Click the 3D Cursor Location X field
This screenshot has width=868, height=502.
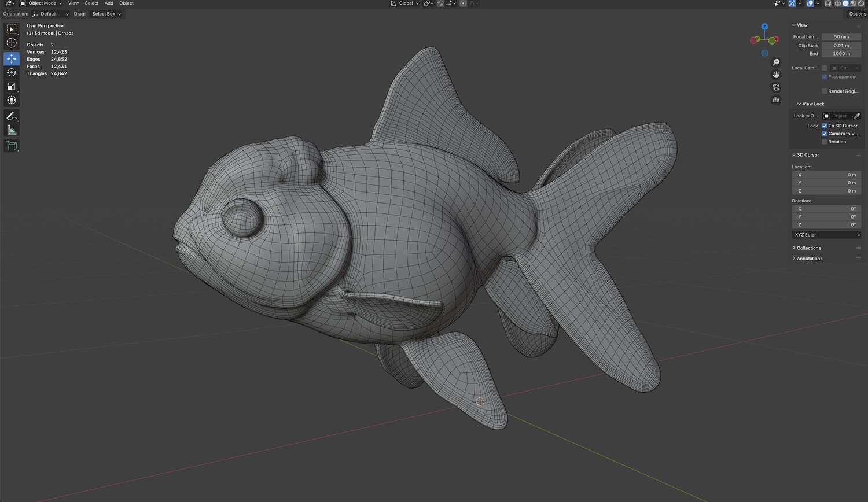click(x=826, y=175)
